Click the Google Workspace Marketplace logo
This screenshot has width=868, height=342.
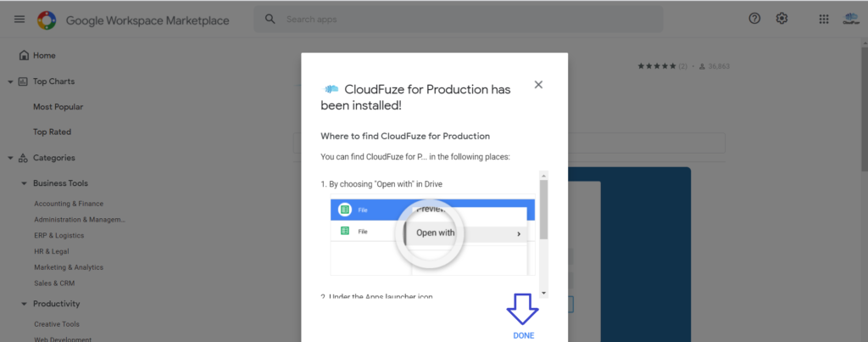coord(47,20)
